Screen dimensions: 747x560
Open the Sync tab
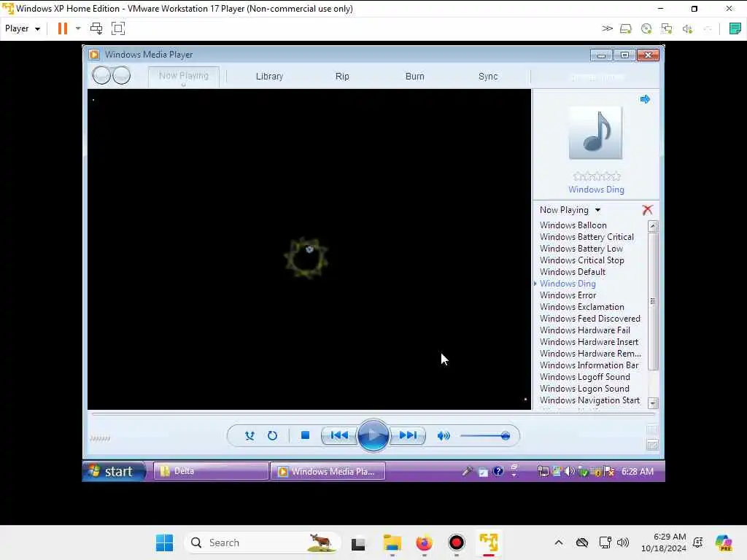[x=488, y=76]
